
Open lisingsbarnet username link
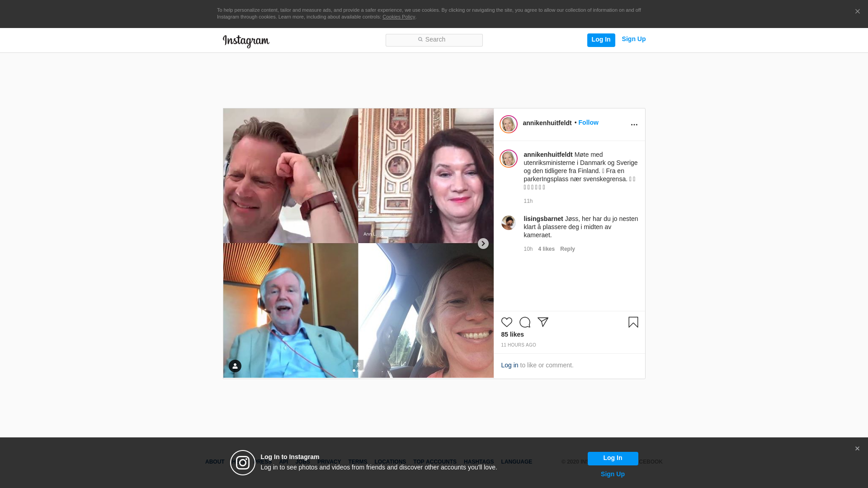click(543, 219)
